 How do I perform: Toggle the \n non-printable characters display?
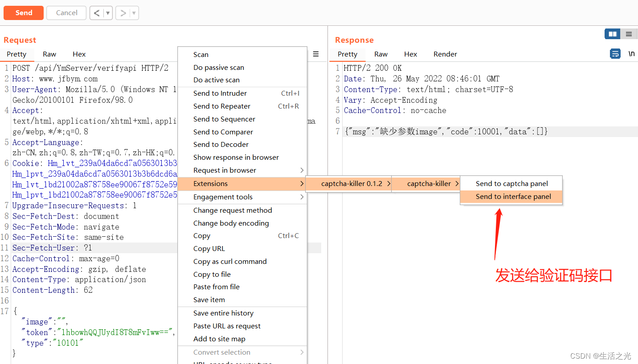click(x=631, y=53)
